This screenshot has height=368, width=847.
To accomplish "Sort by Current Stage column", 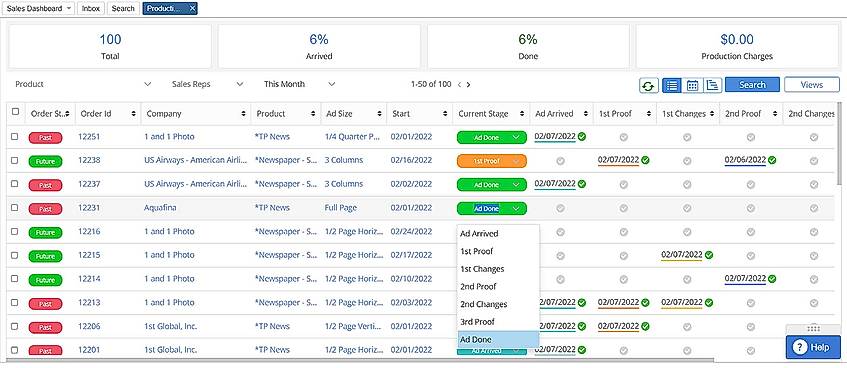I will pos(522,114).
